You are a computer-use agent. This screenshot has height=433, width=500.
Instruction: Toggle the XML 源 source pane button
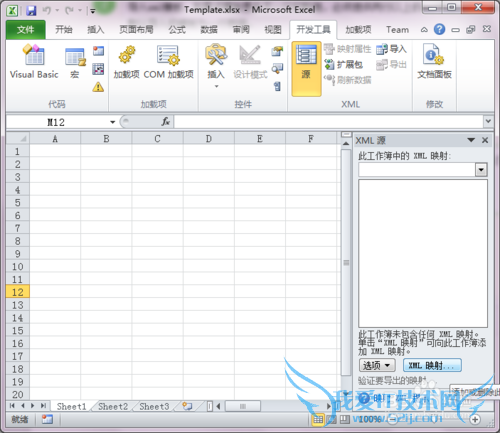click(306, 69)
